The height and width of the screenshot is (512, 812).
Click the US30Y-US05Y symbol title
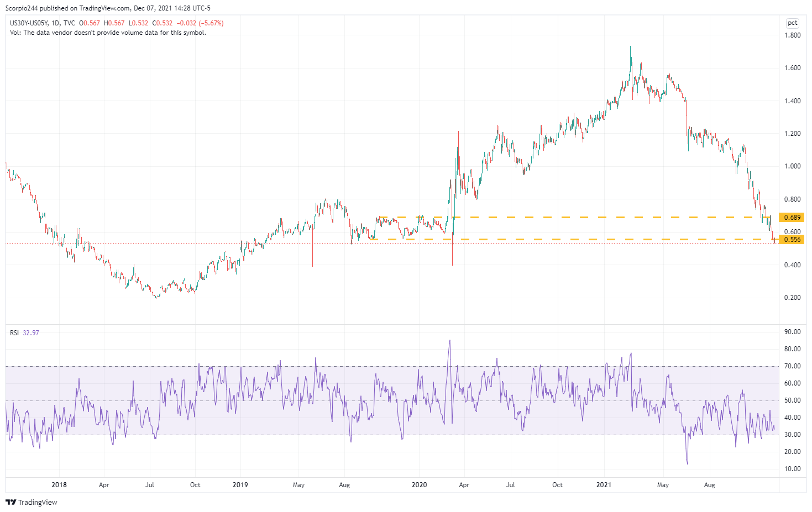[x=29, y=23]
